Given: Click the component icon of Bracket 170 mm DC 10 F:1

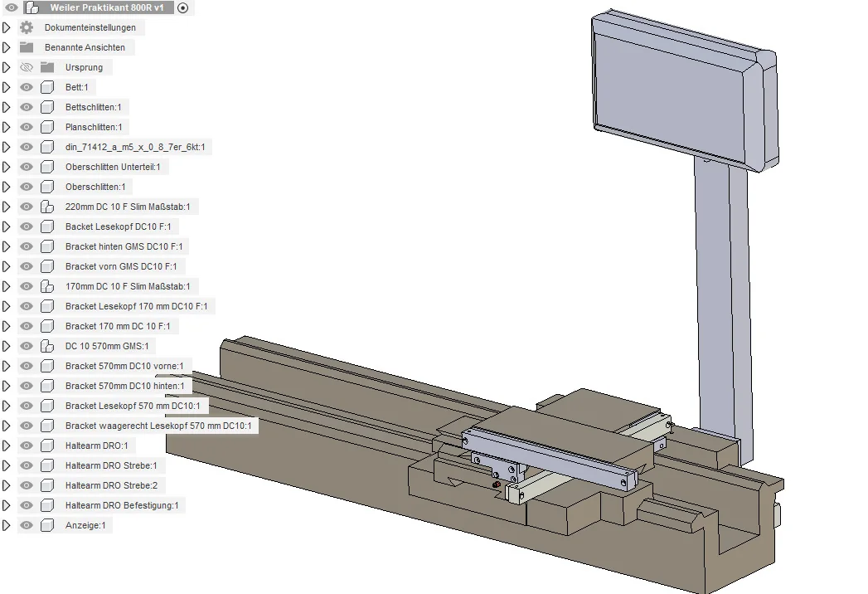Looking at the screenshot, I should click(x=47, y=326).
